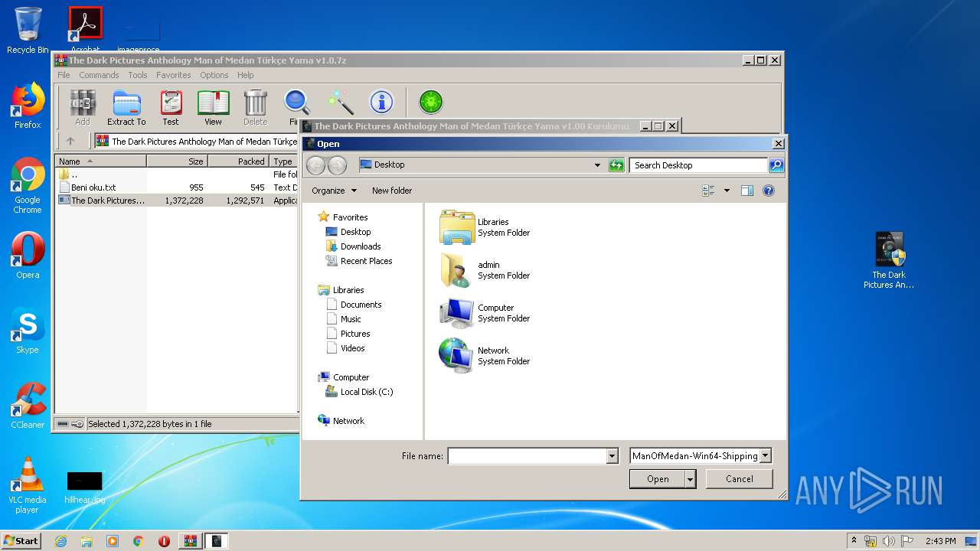The image size is (980, 551).
Task: Open the ManOfMedan-Win64-Shipping file type dropdown
Action: coord(765,456)
